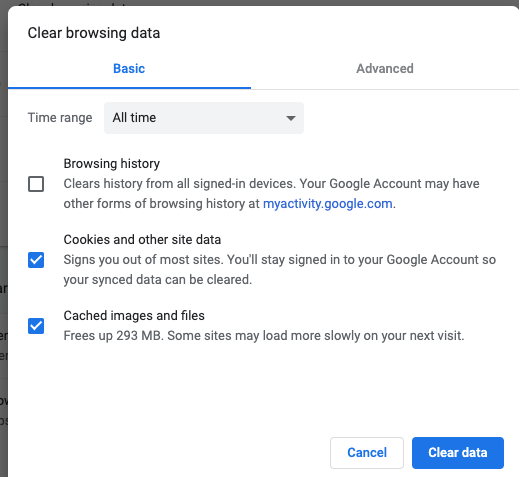Click the dimmed background left of the dialog
The height and width of the screenshot is (477, 519).
click(x=4, y=233)
